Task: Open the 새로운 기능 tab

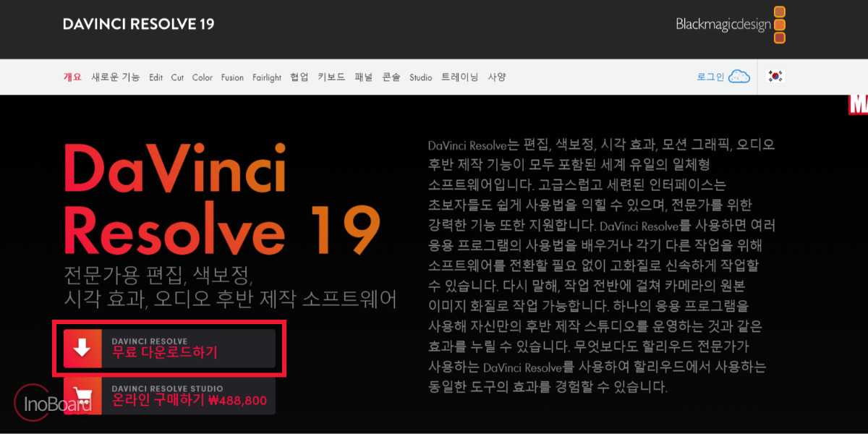Action: click(116, 77)
